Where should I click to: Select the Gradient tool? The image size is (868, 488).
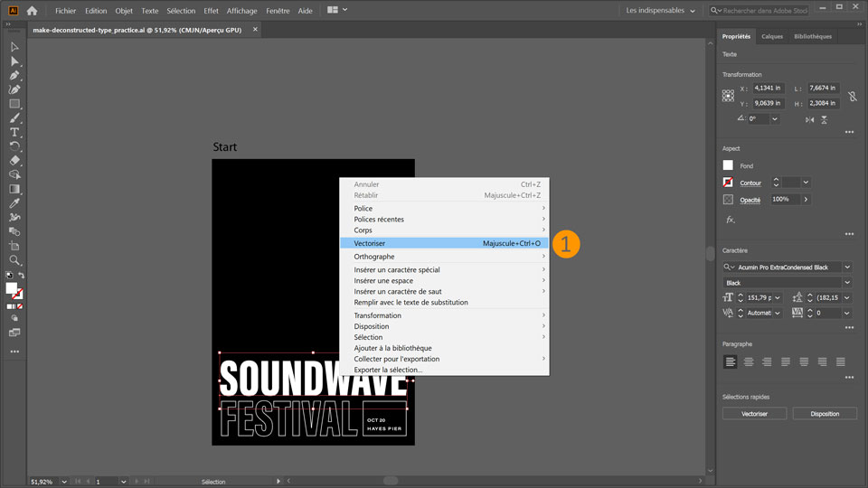point(14,189)
